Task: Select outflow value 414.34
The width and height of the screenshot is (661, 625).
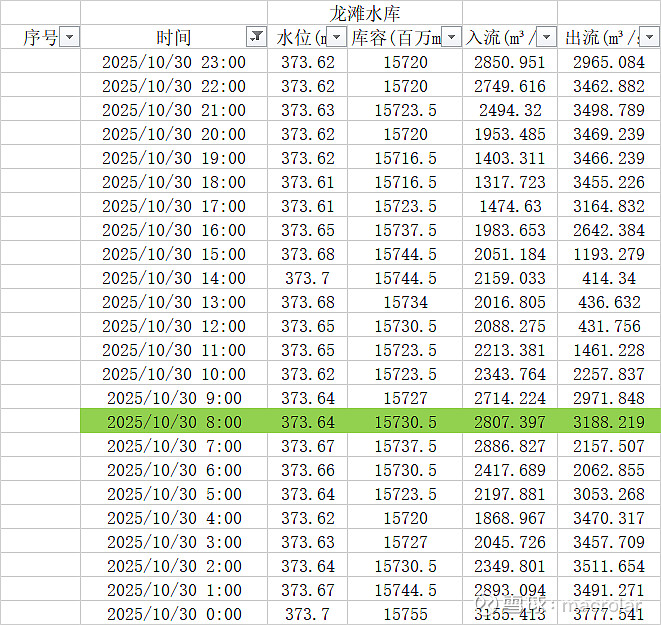Action: click(x=609, y=278)
